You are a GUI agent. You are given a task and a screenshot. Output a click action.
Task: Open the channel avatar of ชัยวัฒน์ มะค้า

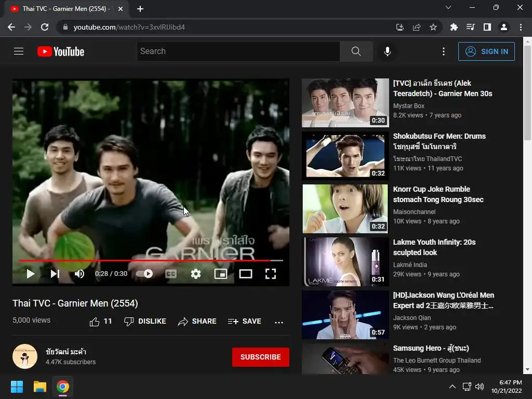[25, 356]
